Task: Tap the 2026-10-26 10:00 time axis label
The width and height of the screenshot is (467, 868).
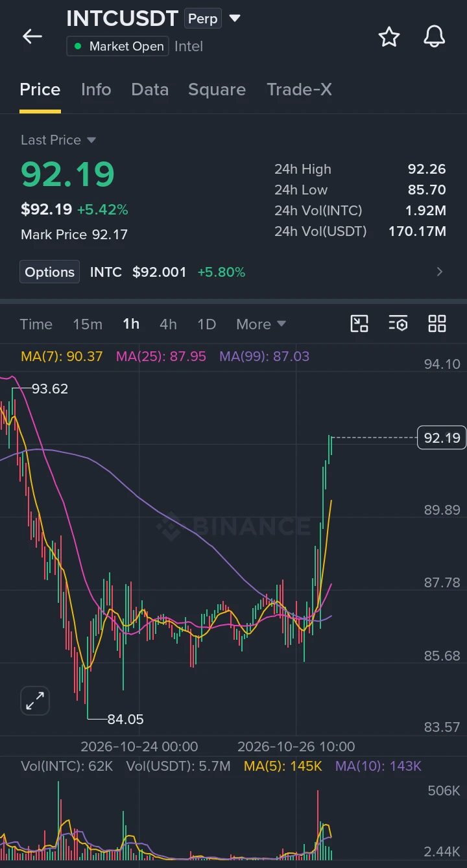Action: 296,747
